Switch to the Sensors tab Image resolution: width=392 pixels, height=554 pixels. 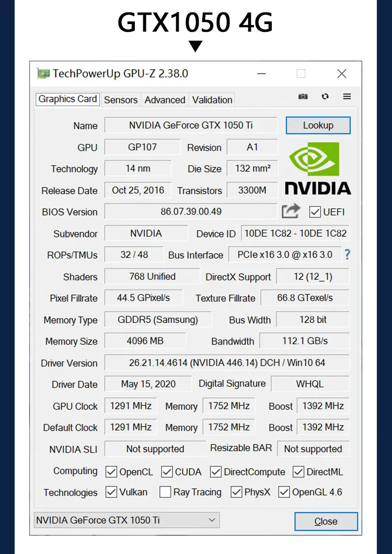pos(121,100)
